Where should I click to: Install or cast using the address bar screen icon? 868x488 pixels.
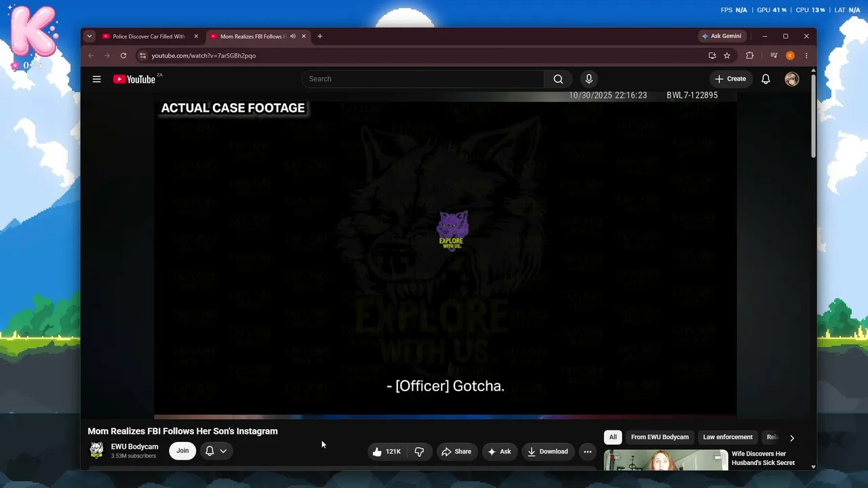tap(712, 56)
